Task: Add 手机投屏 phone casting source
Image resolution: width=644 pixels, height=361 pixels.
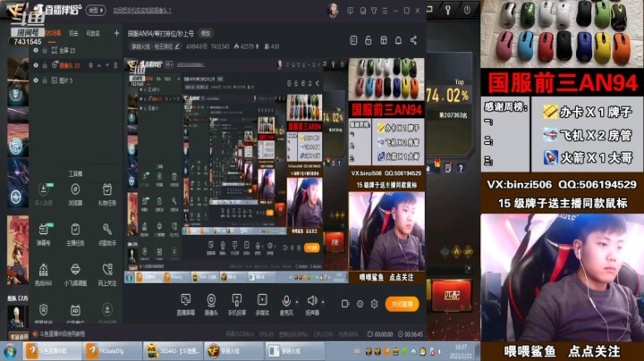Action: [236, 305]
